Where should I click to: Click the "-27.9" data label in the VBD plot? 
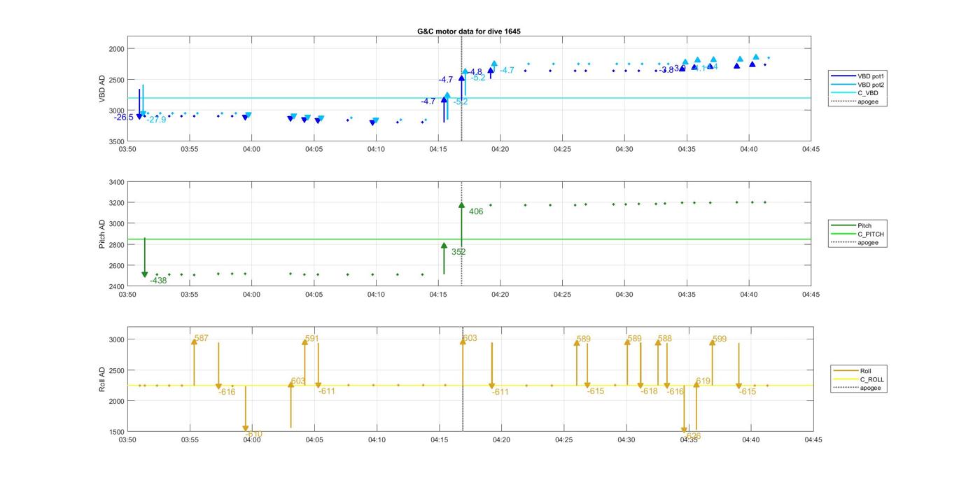(157, 120)
